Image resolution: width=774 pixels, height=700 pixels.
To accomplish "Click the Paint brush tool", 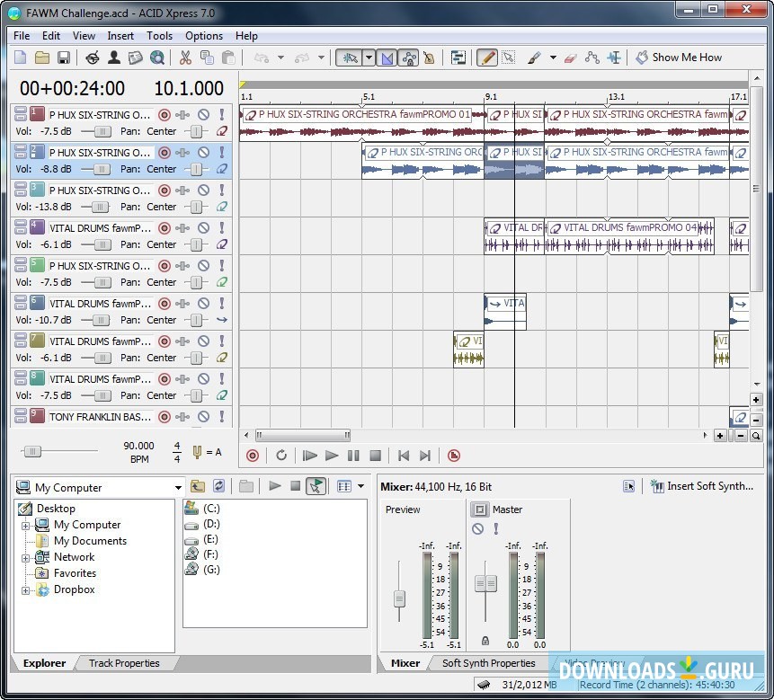I will coord(534,58).
